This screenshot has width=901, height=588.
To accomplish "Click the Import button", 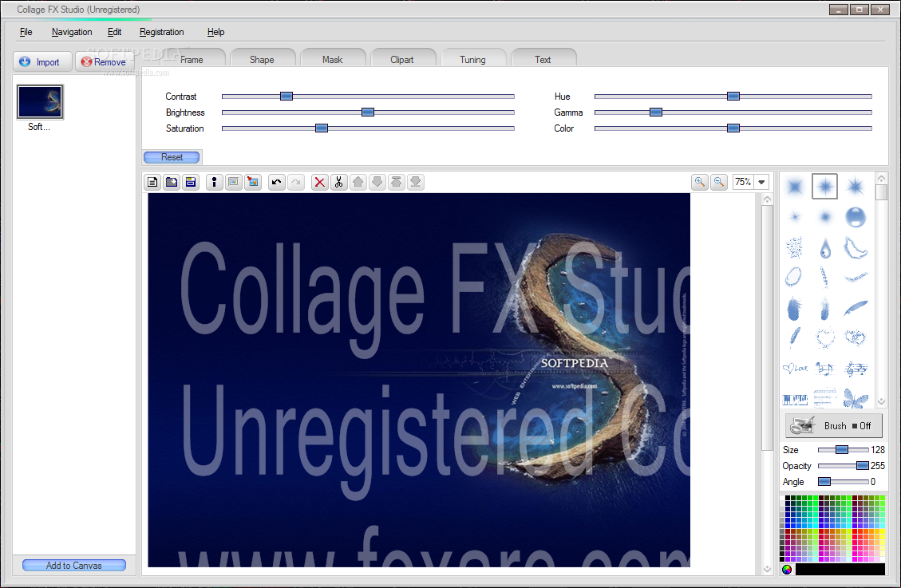I will pyautogui.click(x=42, y=61).
